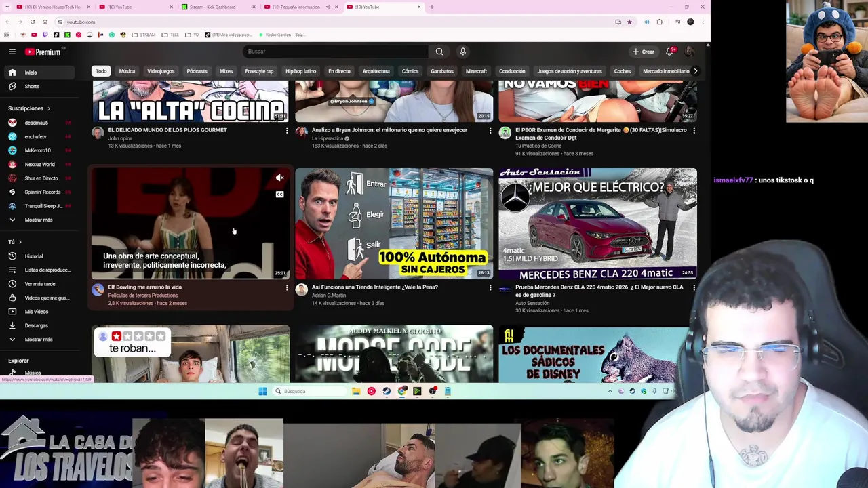Screen dimensions: 868x488
Task: Open the Radio Garden bookmark
Action: click(x=281, y=35)
